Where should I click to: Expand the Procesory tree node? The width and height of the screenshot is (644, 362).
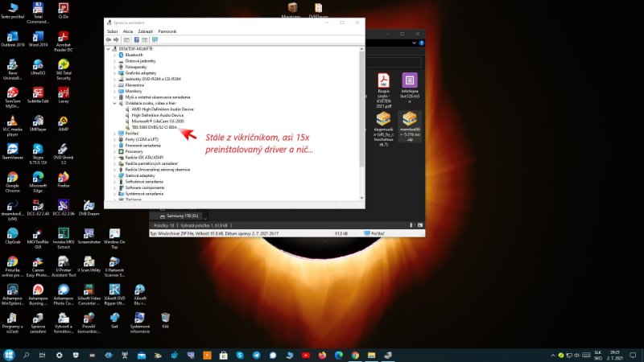click(114, 151)
